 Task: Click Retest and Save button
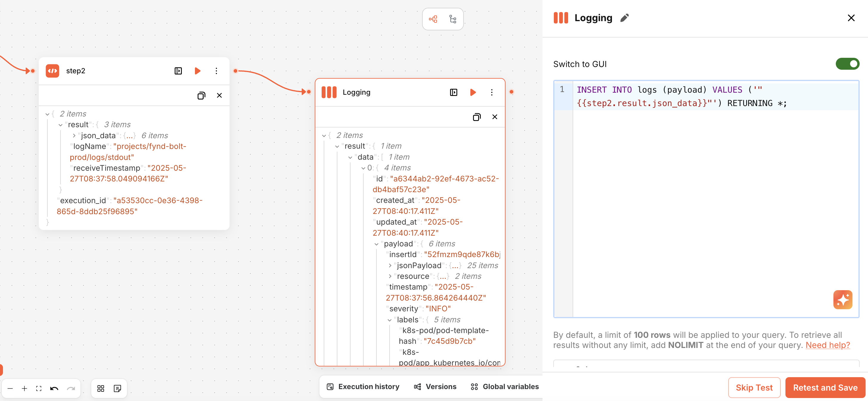825,388
